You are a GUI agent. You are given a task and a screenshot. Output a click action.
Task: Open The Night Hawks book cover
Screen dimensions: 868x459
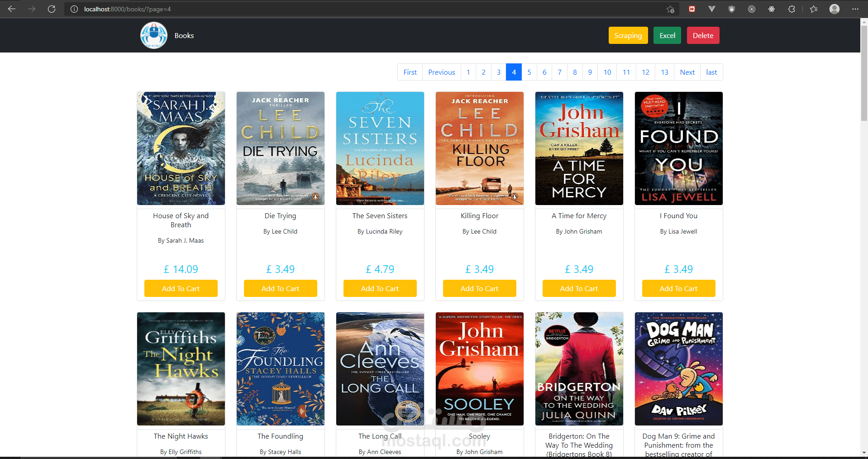click(181, 369)
